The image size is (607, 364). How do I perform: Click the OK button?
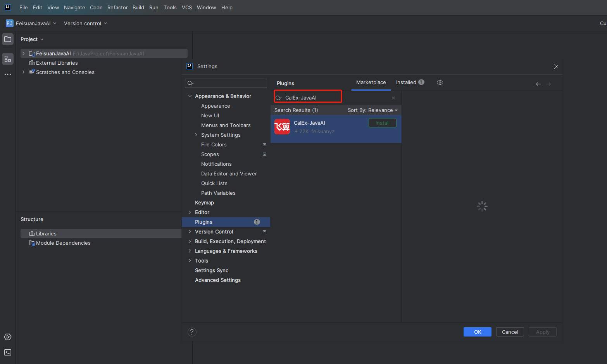tap(478, 332)
